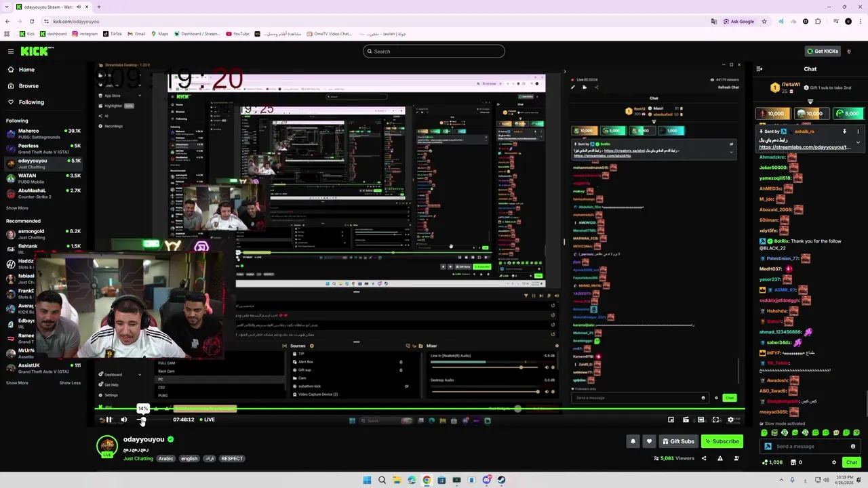Collapse the chat panel icon
868x488 pixels.
759,69
